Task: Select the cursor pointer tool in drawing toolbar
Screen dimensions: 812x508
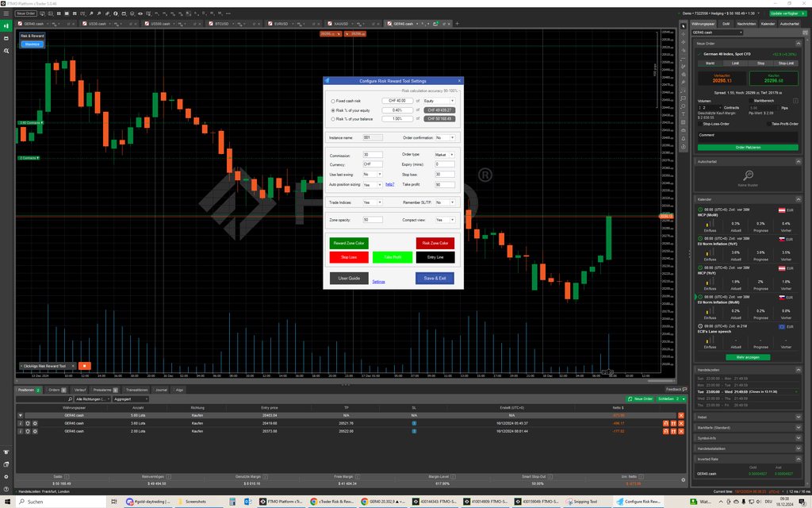Action: coord(683,26)
